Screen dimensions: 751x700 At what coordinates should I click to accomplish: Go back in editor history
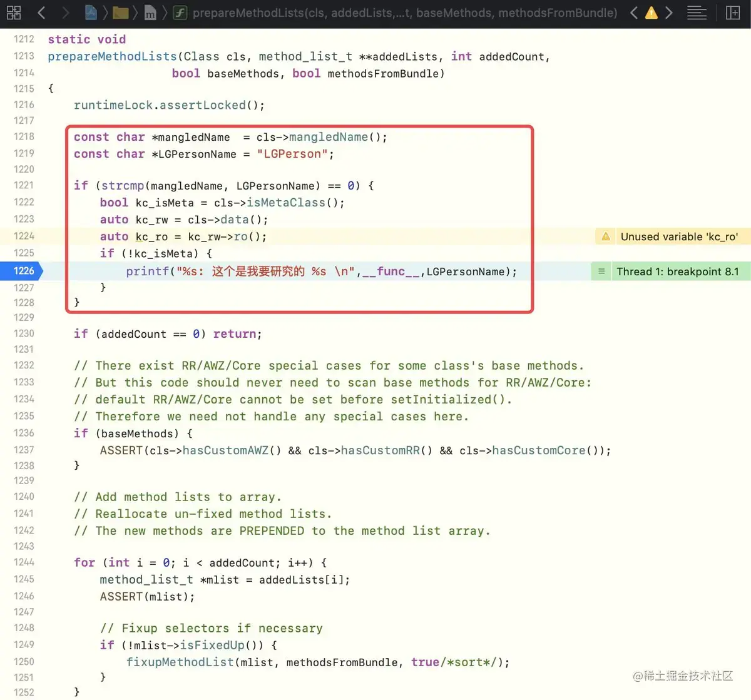(x=41, y=13)
